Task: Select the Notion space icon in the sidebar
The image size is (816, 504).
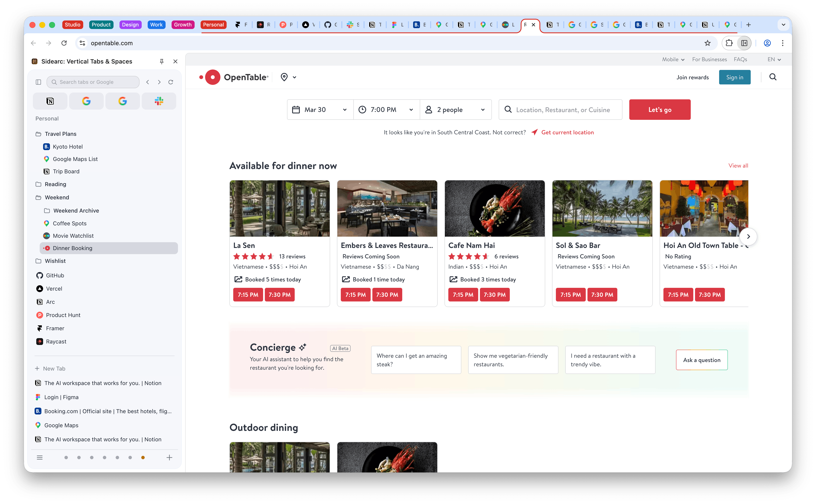Action: 50,101
